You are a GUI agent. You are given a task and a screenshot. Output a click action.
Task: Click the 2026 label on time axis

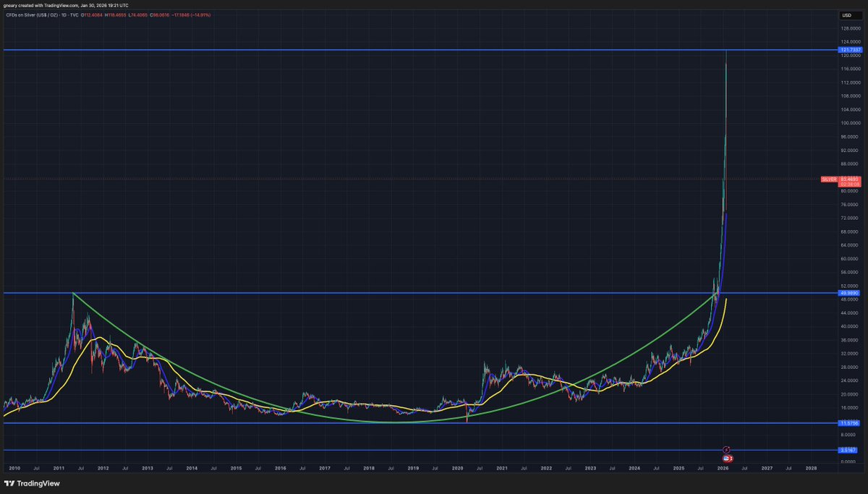coord(723,468)
